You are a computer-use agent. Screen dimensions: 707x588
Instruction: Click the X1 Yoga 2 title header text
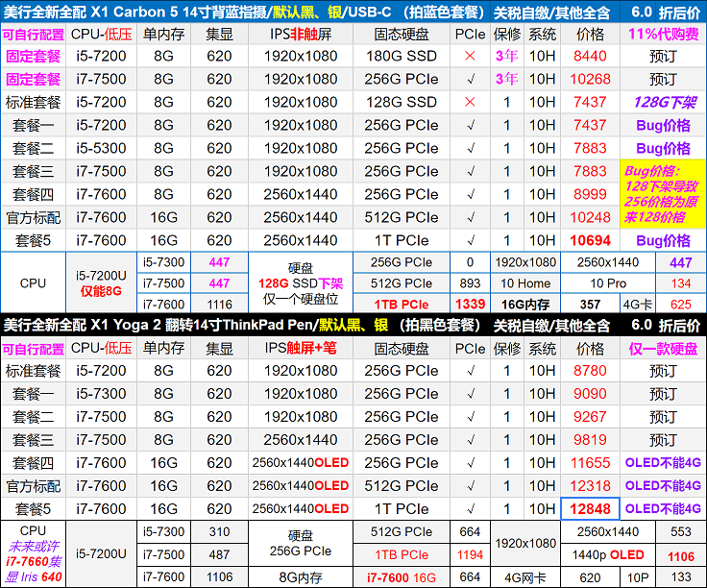242,325
